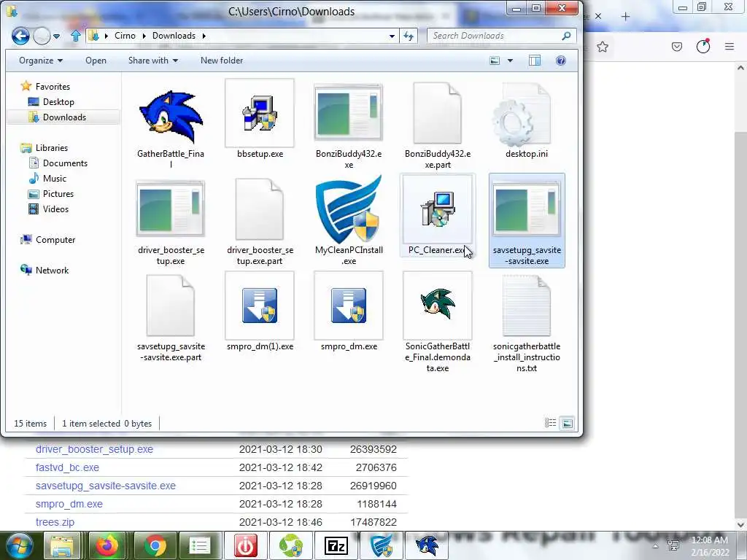Select MyCleanPCInstall.exe shield icon
The width and height of the screenshot is (747, 560).
pos(348,209)
